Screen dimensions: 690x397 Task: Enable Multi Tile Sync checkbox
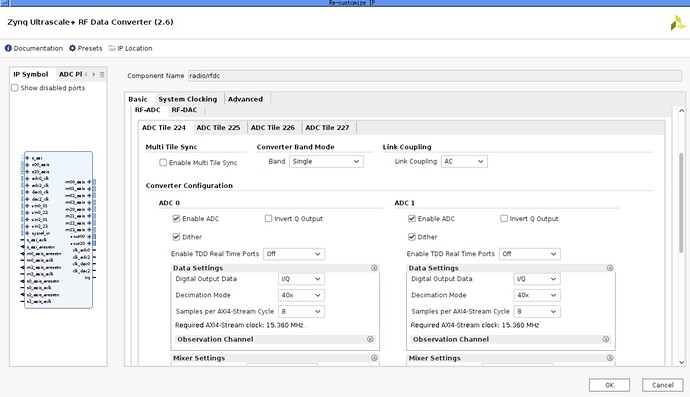pos(163,162)
